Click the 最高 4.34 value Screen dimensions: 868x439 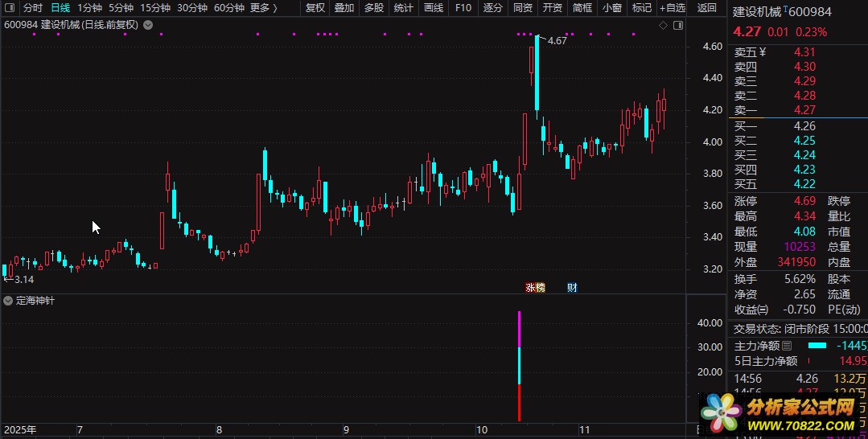coord(805,216)
